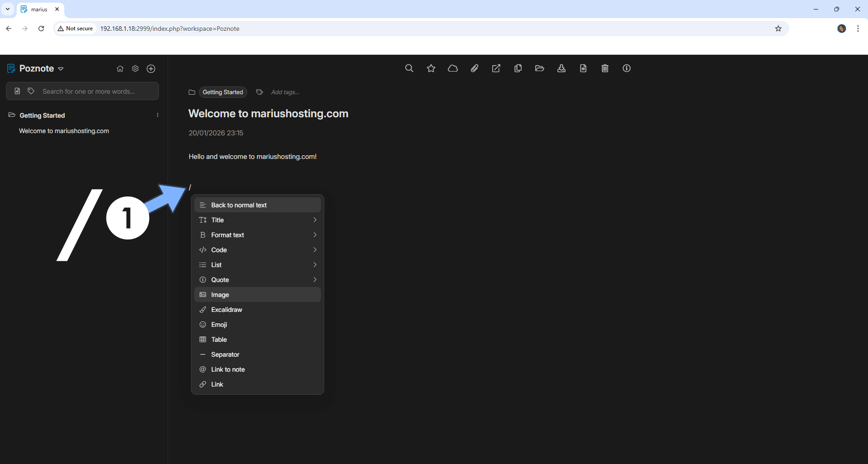Click the download note icon
Screen dimensions: 868x464
pyautogui.click(x=561, y=68)
